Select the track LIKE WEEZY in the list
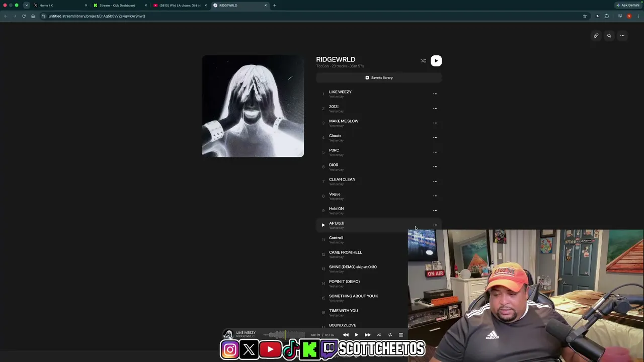Viewport: 644px width, 362px height. (x=379, y=94)
